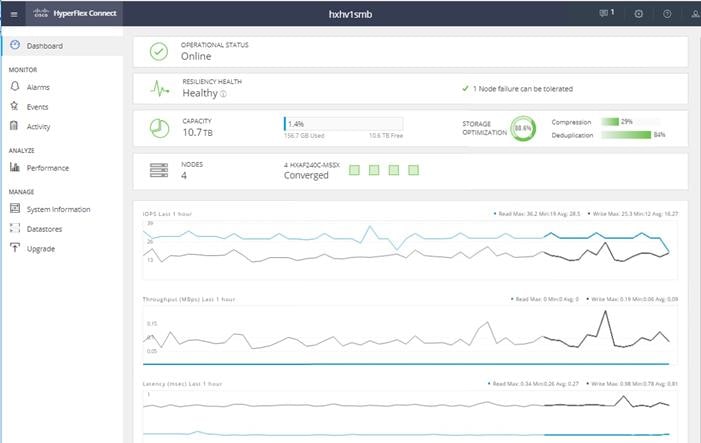Viewport: 701px width, 443px height.
Task: Click the Performance bar chart icon
Action: coord(15,167)
